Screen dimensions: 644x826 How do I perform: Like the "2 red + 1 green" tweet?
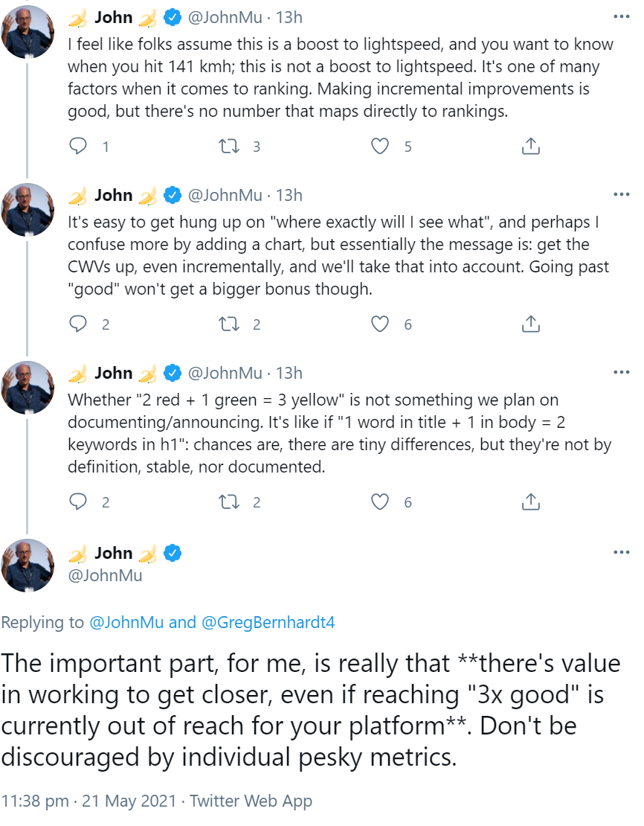click(x=380, y=502)
